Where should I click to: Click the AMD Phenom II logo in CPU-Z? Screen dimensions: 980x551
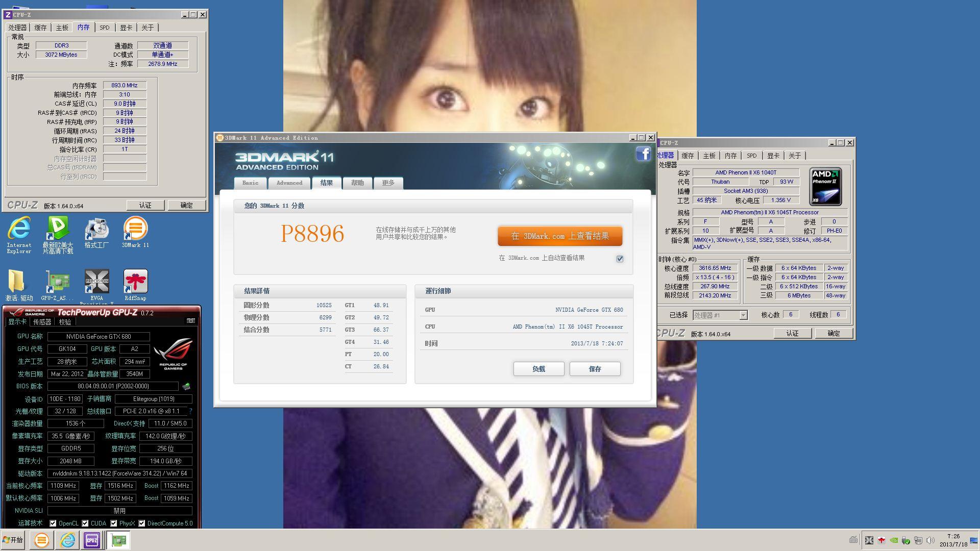825,187
